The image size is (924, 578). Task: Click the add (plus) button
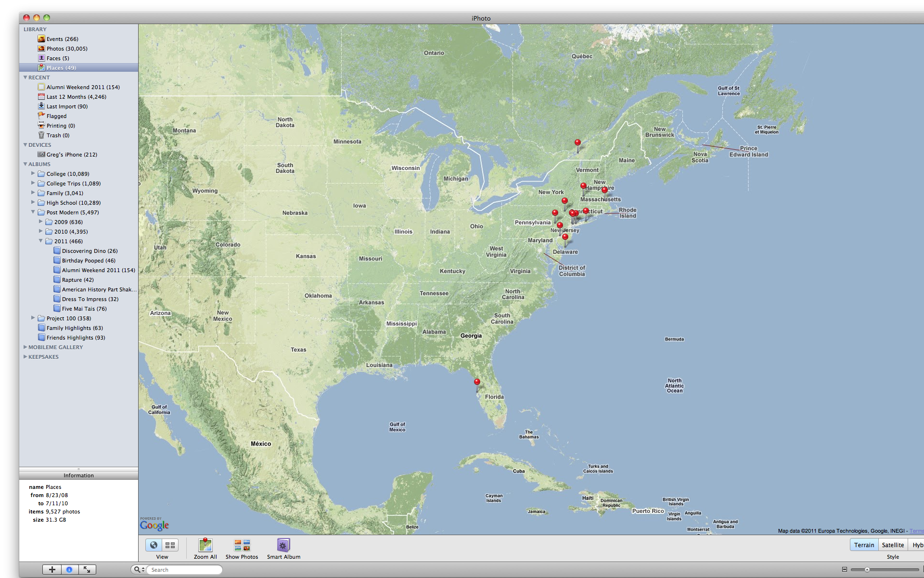[x=52, y=570]
